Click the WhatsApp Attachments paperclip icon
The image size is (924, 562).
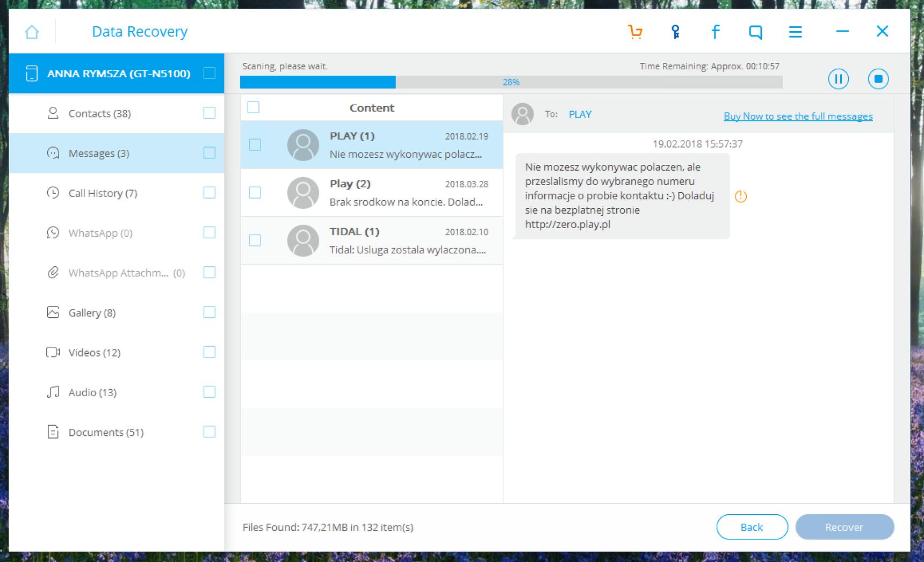click(53, 273)
